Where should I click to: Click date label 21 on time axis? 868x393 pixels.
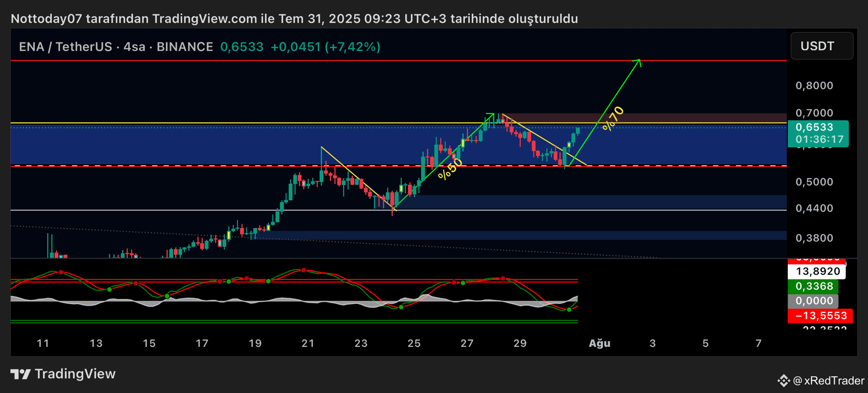(308, 343)
